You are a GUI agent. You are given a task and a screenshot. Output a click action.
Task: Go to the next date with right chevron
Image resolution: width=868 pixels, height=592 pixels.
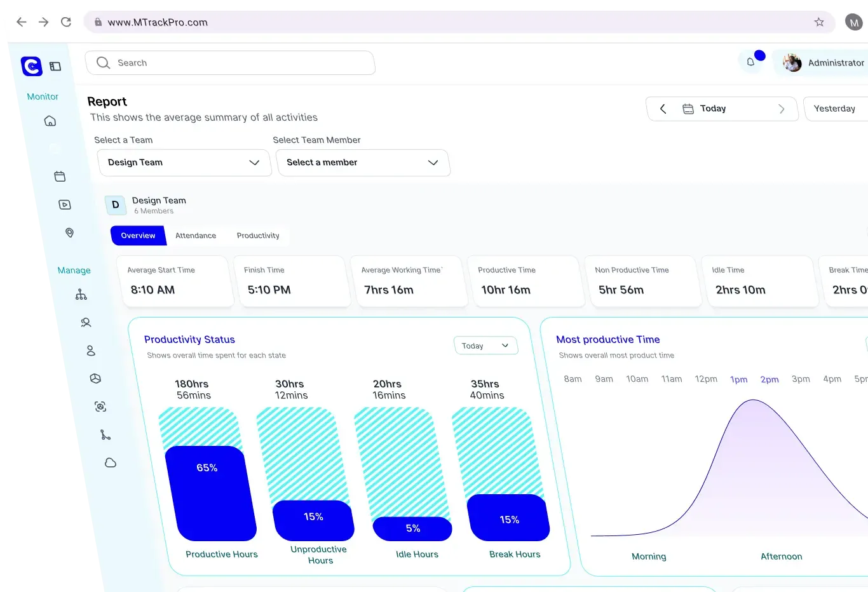pos(782,109)
